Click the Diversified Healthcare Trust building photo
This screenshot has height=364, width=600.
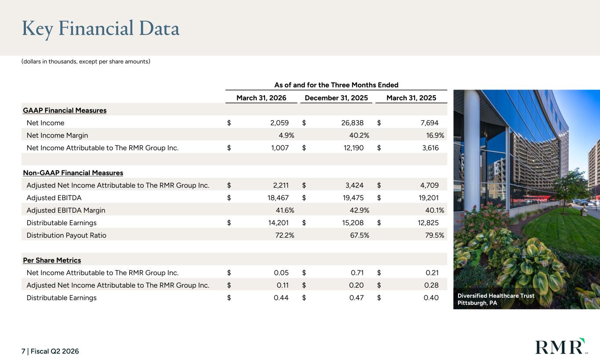[x=527, y=199]
